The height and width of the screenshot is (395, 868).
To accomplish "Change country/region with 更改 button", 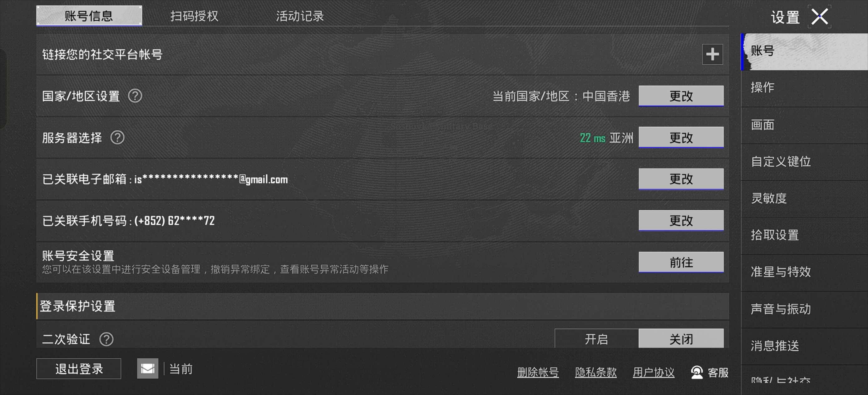I will (x=681, y=96).
